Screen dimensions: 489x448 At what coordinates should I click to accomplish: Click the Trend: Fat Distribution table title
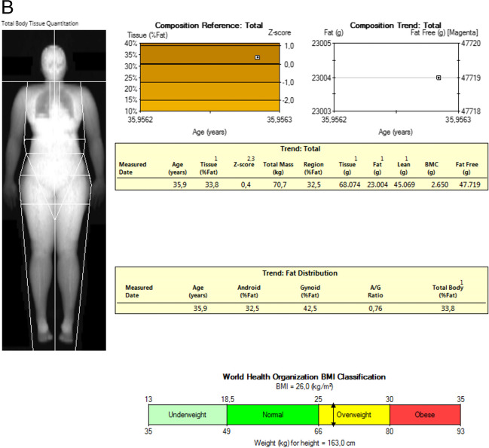300,273
